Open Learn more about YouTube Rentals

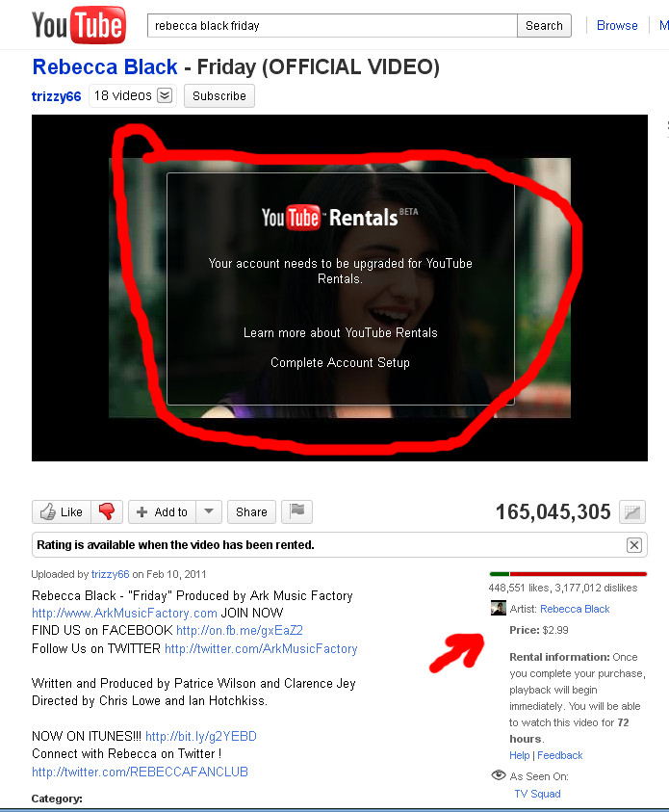coord(341,332)
